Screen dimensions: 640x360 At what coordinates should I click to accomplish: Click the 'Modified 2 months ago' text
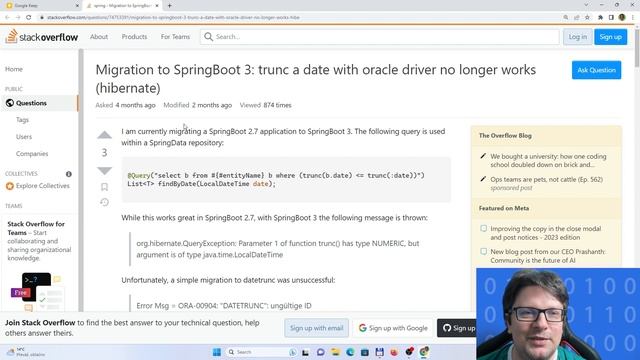click(198, 105)
